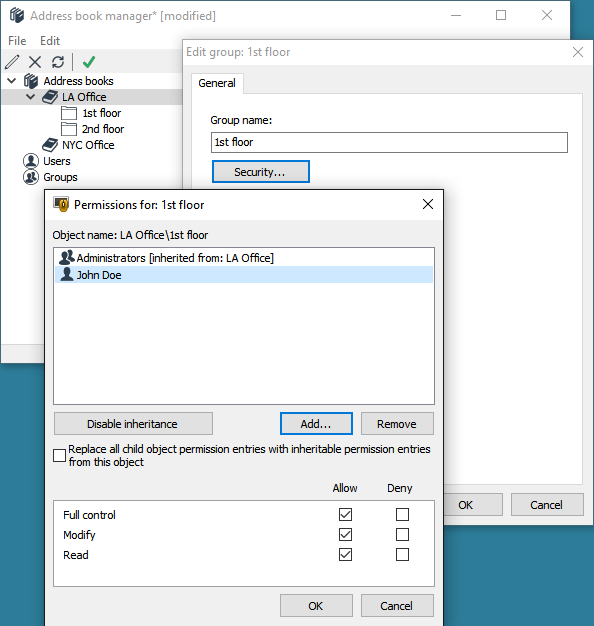The width and height of the screenshot is (594, 626).
Task: Switch to the General tab
Action: click(217, 83)
